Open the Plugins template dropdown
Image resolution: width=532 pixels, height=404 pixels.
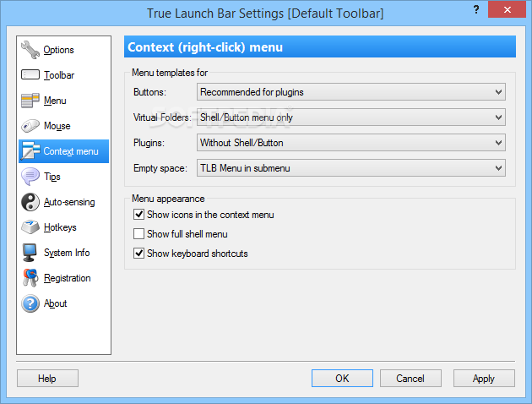[350, 143]
